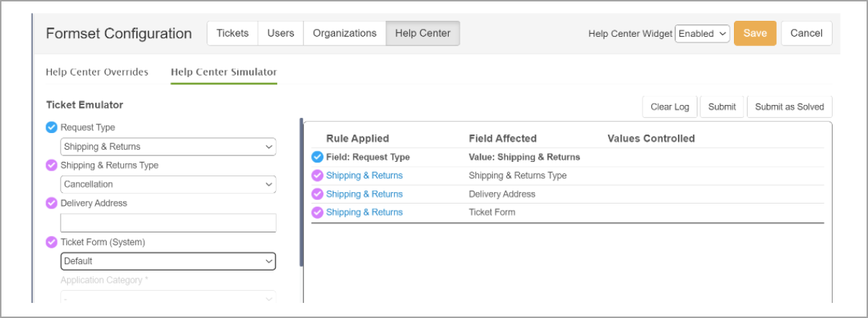Click the Clear Log button
The image size is (868, 318).
[x=670, y=106]
